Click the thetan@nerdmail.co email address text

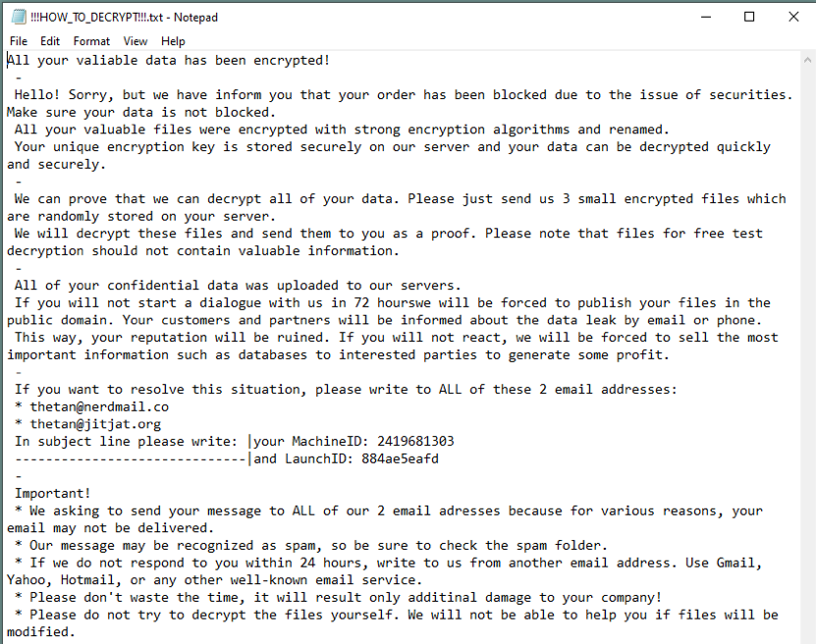click(x=99, y=406)
